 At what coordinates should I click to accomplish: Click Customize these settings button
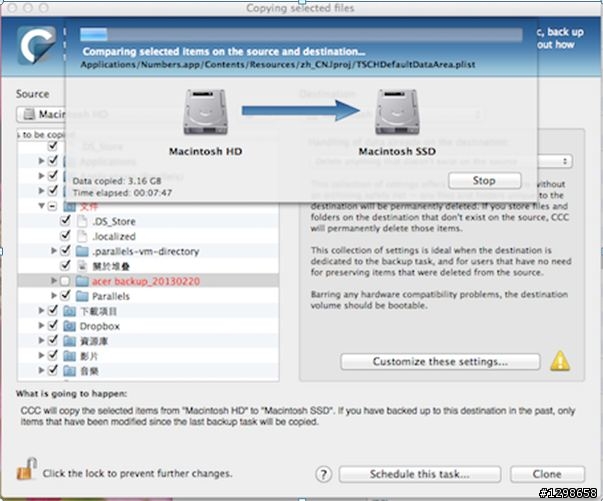[440, 362]
